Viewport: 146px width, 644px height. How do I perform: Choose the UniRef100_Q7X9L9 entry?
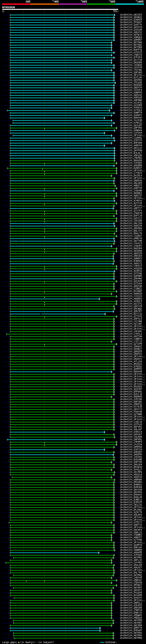click(x=131, y=110)
